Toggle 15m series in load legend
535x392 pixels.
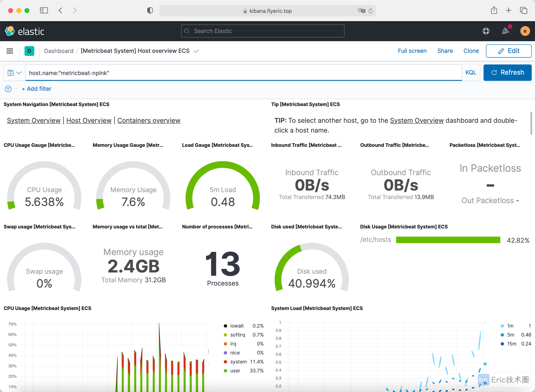[512, 344]
